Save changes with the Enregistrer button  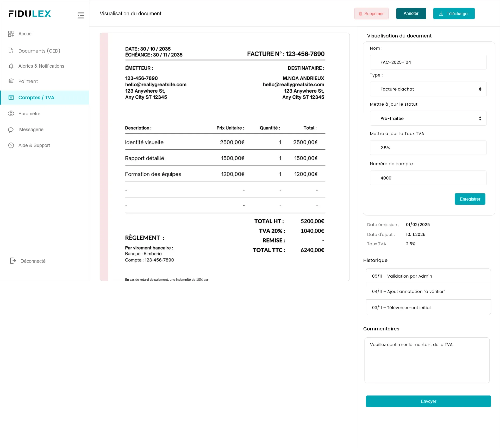[470, 199]
